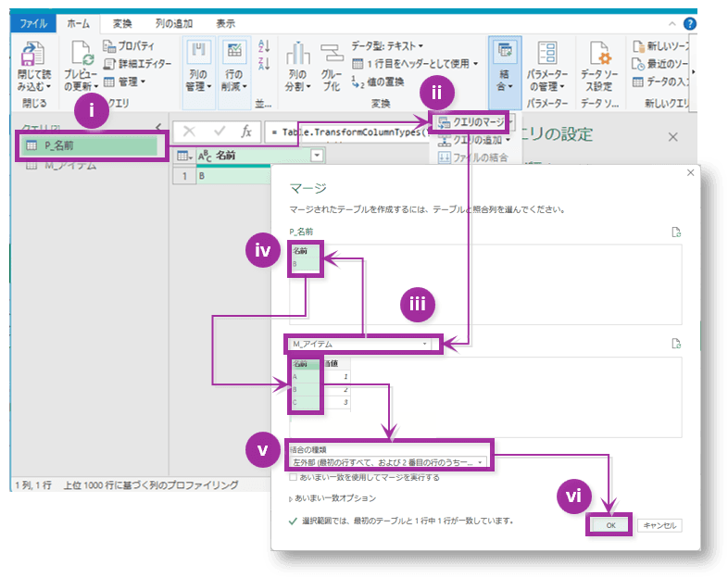Open the 詳細エディター (Advanced Editor)

137,64
